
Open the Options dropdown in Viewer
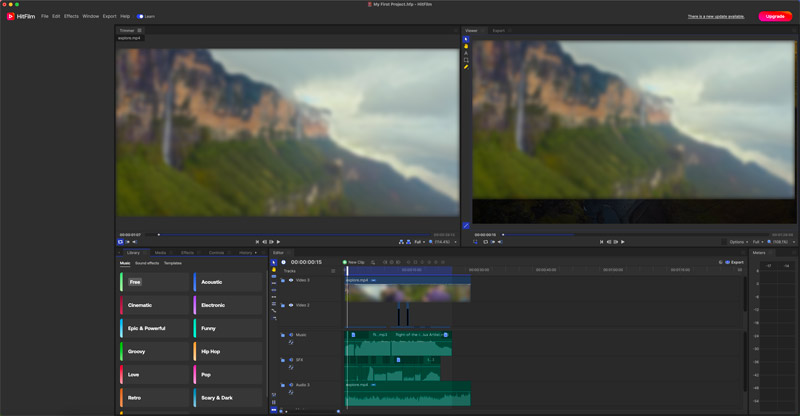point(738,241)
